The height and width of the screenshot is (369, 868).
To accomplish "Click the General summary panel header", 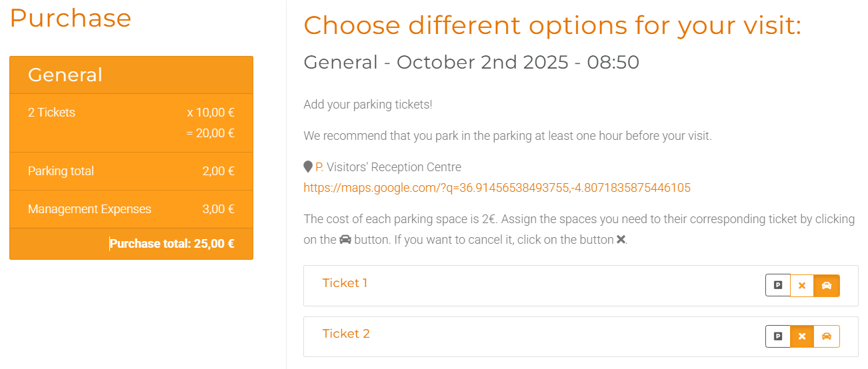I will click(x=131, y=75).
